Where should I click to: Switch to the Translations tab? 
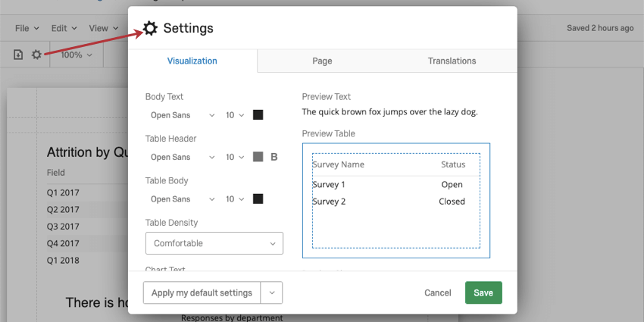[x=452, y=61]
